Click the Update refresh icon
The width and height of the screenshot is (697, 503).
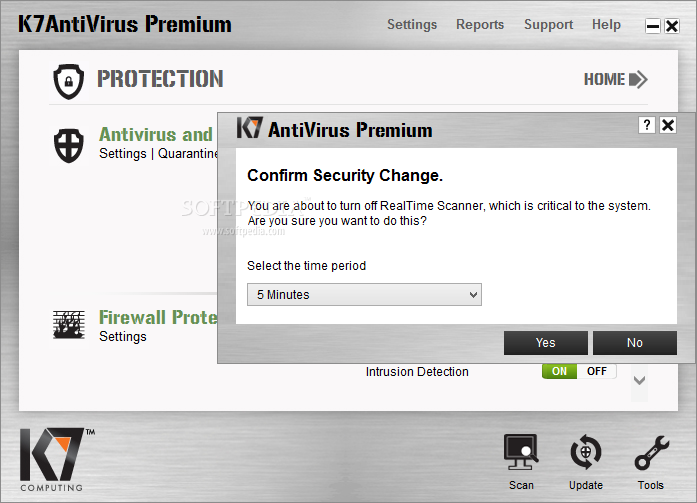click(586, 452)
